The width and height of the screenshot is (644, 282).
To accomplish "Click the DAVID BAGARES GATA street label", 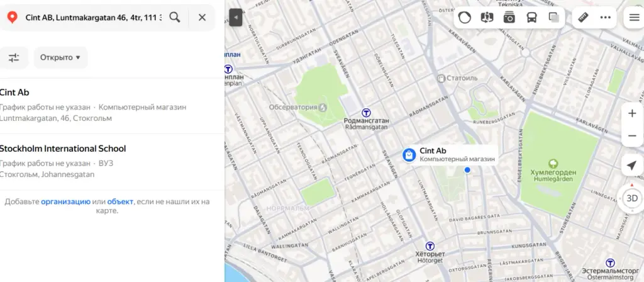I will click(475, 217).
